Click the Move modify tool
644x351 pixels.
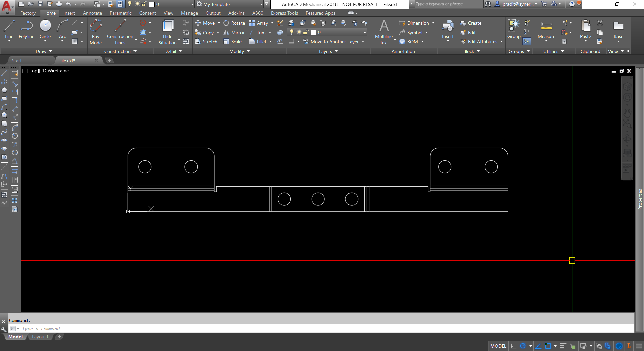coord(208,23)
